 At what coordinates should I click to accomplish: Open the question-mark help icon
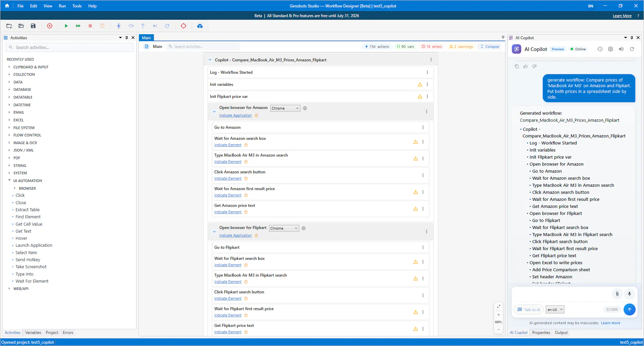[x=638, y=16]
